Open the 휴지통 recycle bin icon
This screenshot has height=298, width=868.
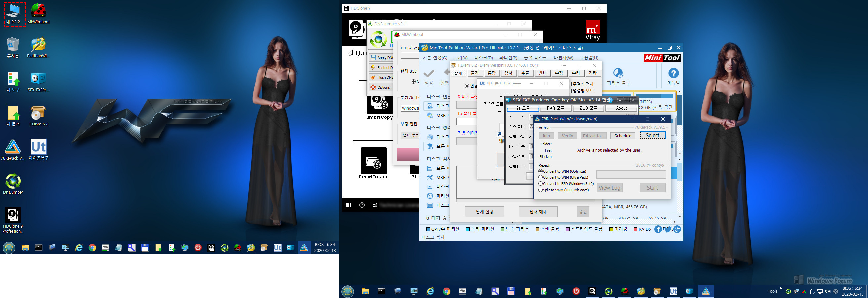13,48
